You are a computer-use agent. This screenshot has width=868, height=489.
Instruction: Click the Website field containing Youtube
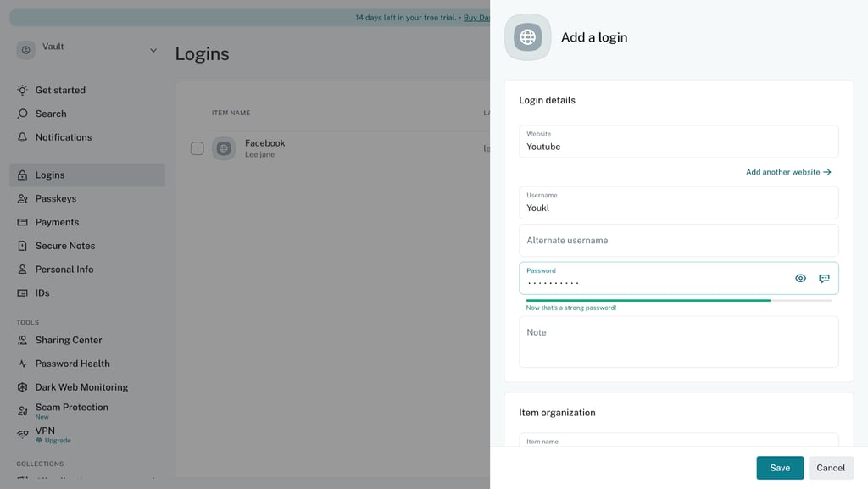click(x=679, y=142)
